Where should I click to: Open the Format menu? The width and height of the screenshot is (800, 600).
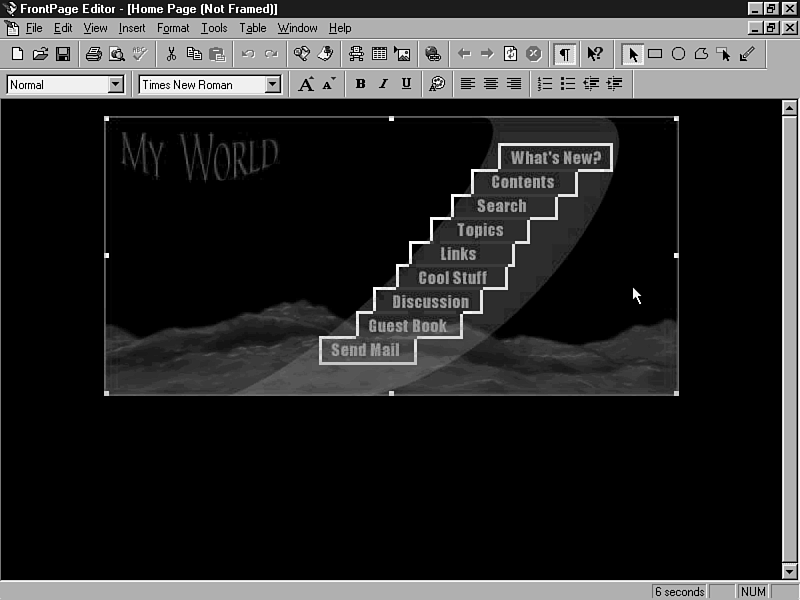(x=173, y=28)
